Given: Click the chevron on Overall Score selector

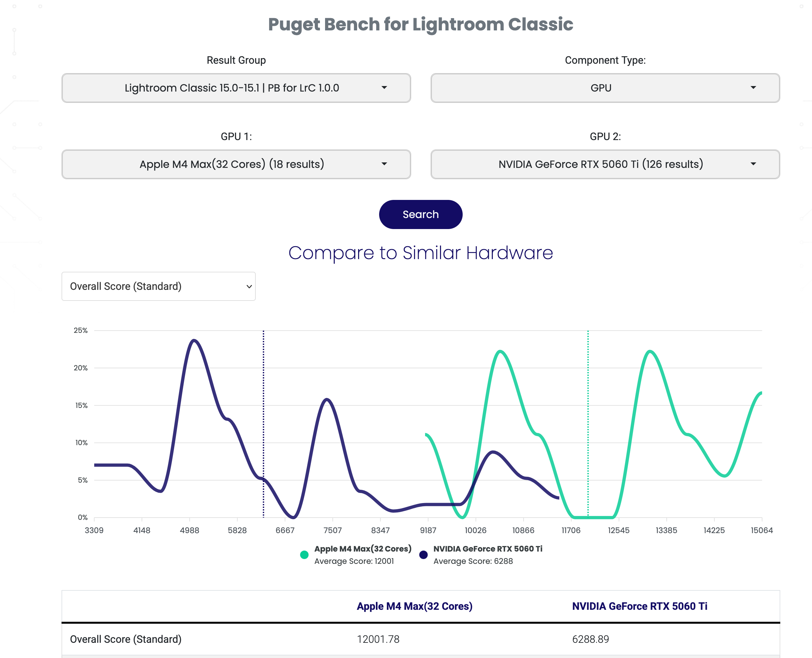Looking at the screenshot, I should [249, 287].
